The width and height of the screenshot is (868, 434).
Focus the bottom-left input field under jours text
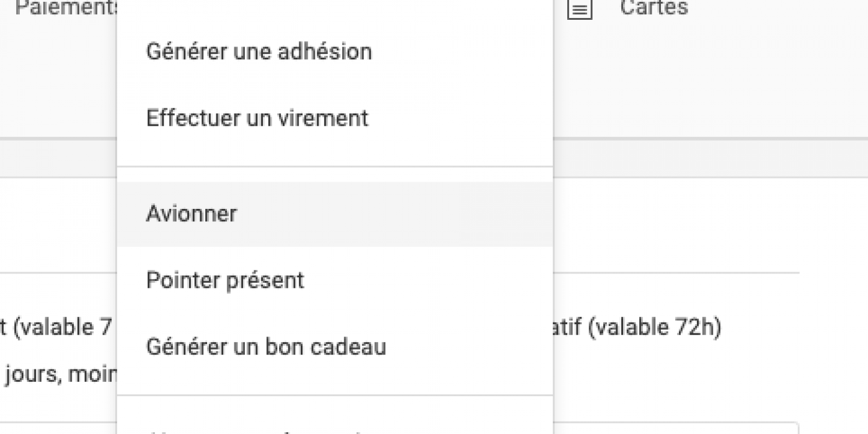(58, 428)
